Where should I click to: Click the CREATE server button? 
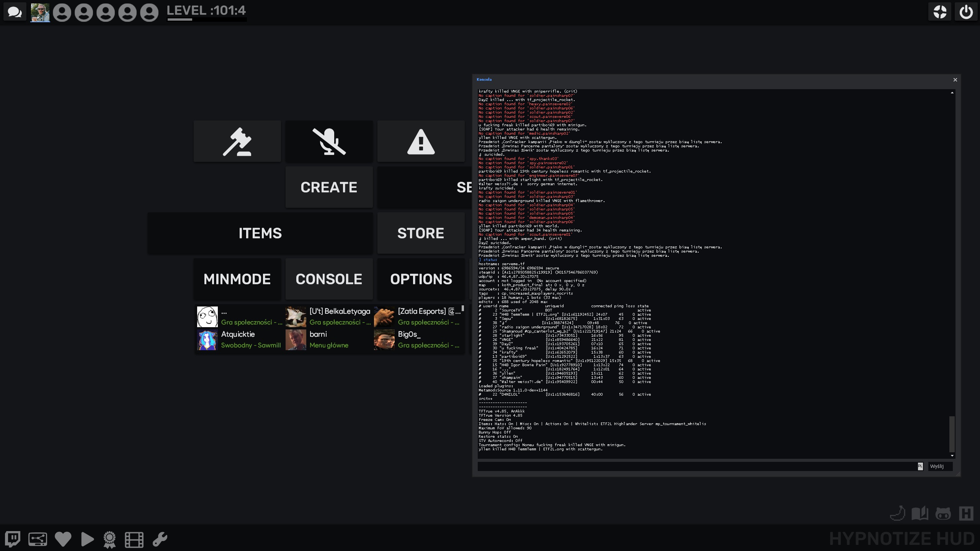pos(329,187)
